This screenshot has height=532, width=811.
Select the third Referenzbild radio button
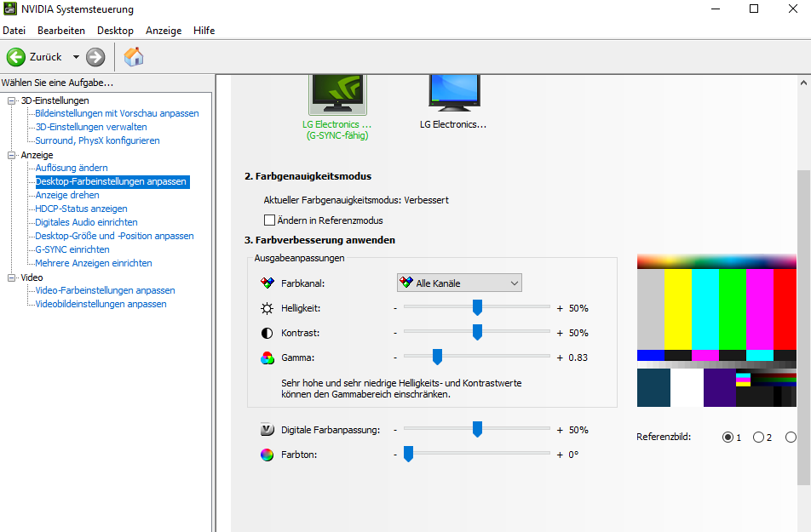coord(791,438)
